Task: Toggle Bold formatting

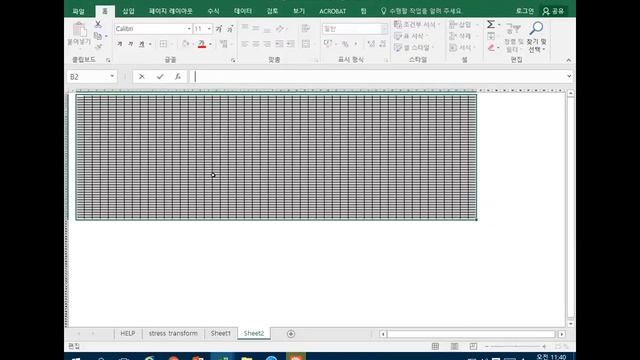Action: point(120,44)
